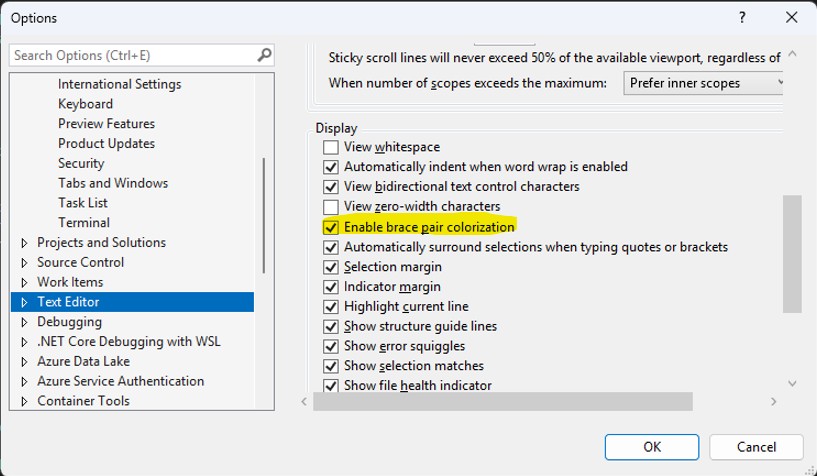
Task: Focus the Search Options input field
Action: [130, 55]
